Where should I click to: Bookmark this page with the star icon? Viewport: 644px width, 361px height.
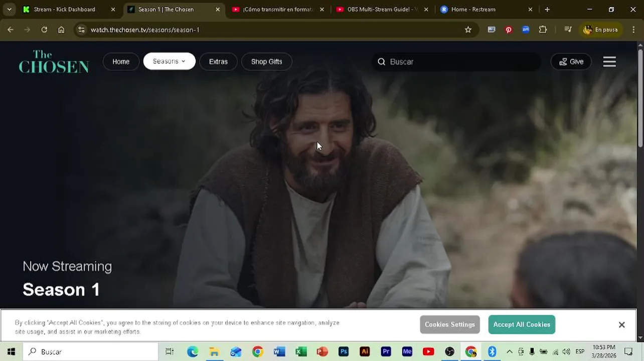pyautogui.click(x=468, y=30)
